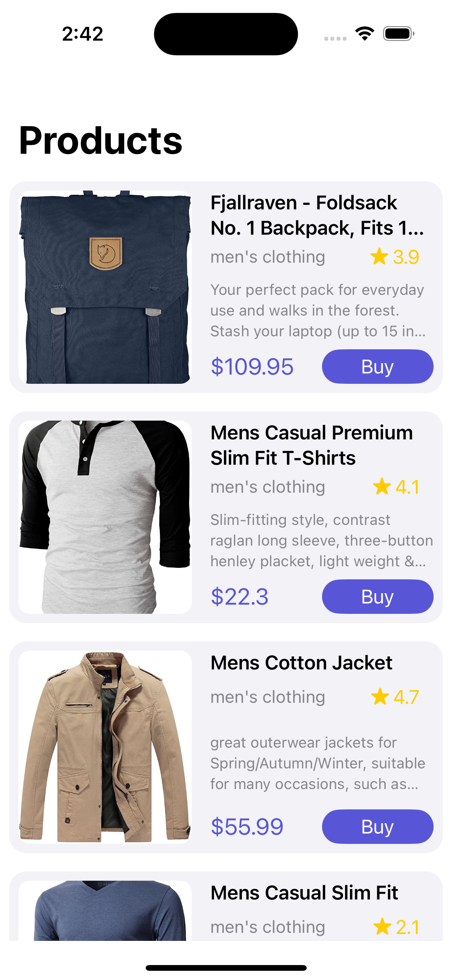Open the raglan henley shirt image

(105, 517)
